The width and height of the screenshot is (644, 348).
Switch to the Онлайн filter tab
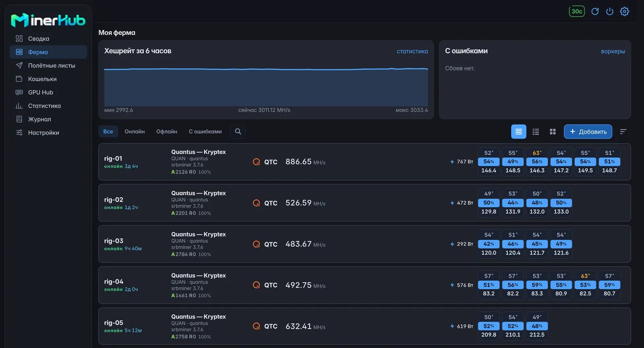coord(134,131)
